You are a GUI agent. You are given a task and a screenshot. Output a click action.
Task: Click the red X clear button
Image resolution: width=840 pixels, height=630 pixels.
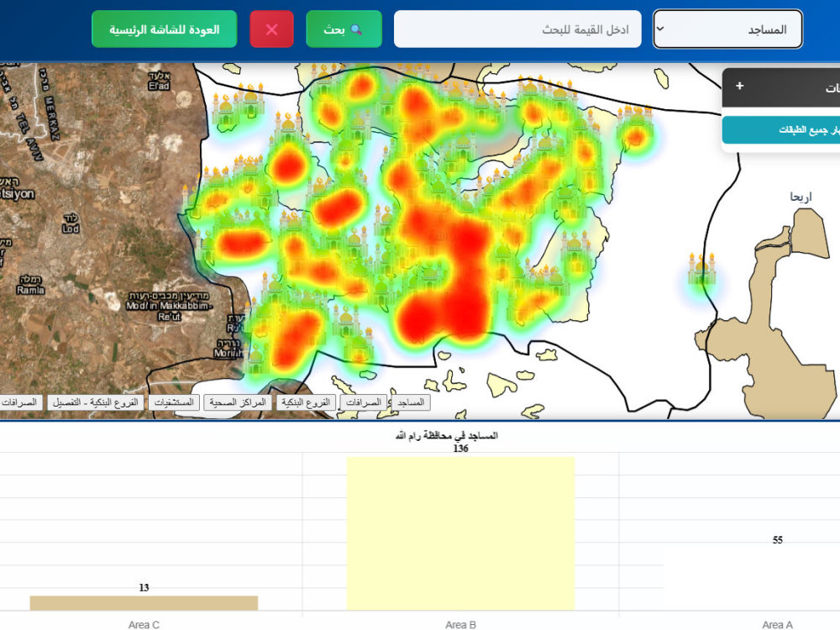pyautogui.click(x=271, y=29)
